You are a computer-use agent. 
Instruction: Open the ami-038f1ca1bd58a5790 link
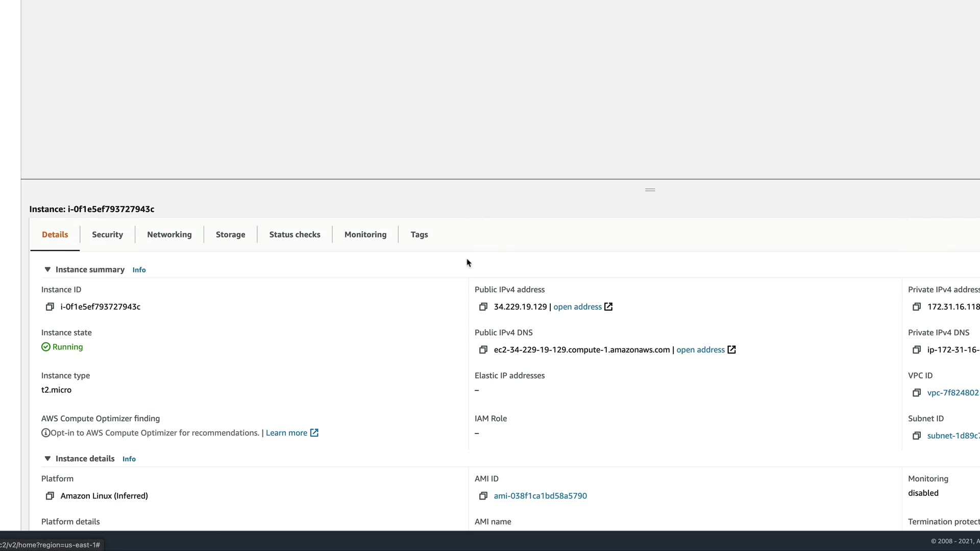tap(540, 496)
